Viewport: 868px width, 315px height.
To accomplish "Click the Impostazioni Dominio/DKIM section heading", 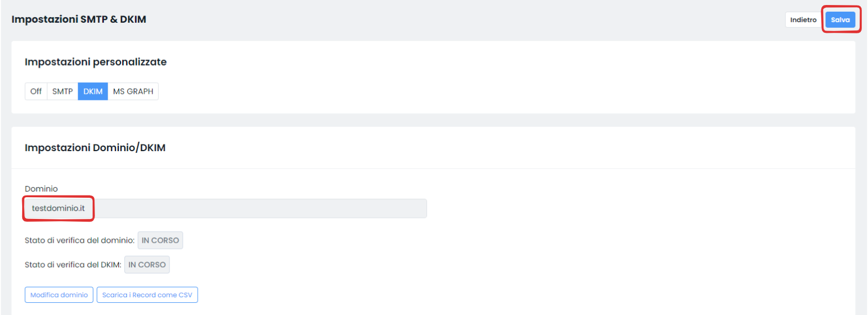I will point(95,148).
